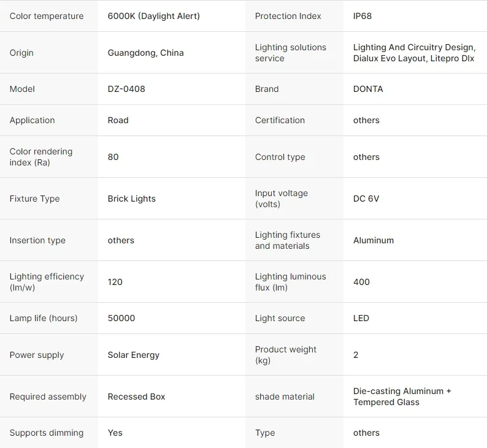Select the Certification others value
The image size is (487, 448).
(366, 120)
